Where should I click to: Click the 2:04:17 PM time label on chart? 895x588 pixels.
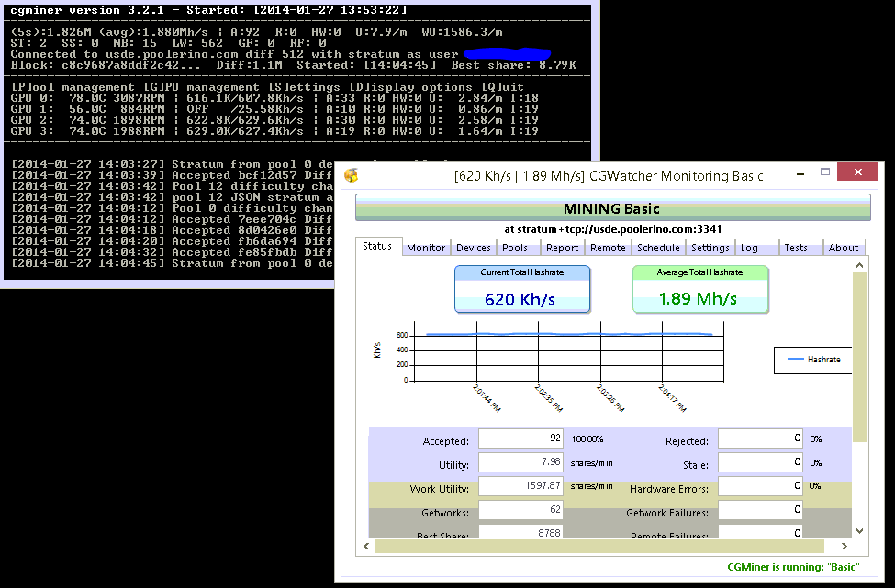672,397
